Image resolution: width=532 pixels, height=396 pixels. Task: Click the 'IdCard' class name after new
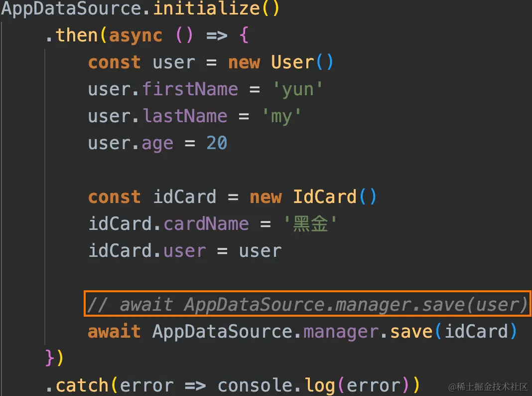click(325, 197)
